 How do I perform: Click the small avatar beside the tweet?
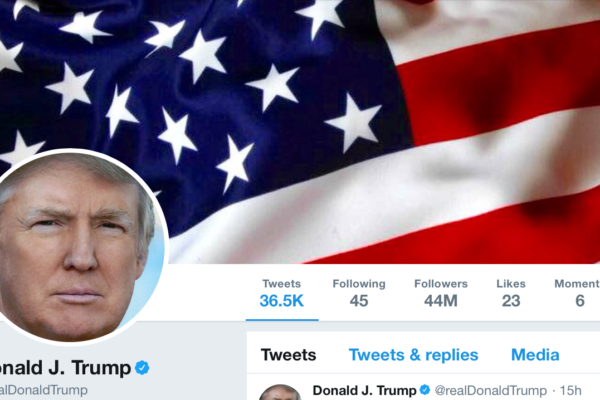point(280,392)
